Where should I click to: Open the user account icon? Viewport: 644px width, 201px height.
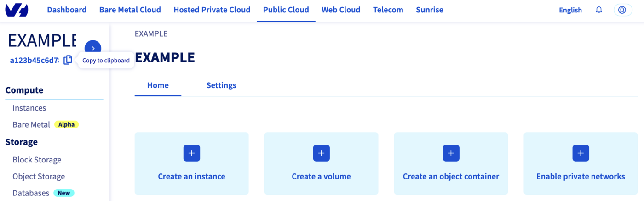coord(622,10)
